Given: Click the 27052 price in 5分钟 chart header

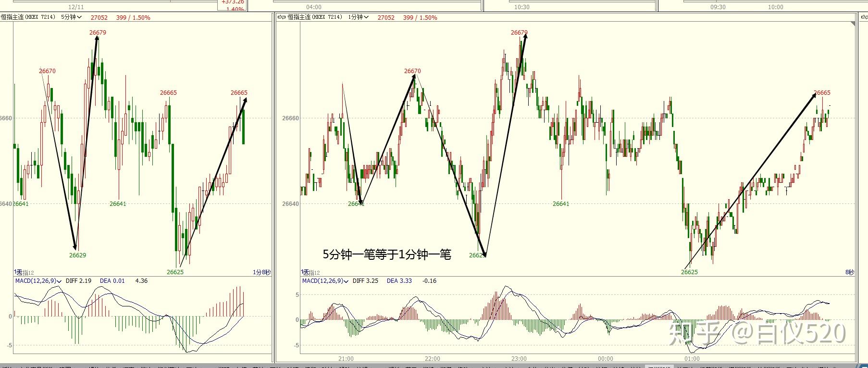Looking at the screenshot, I should pos(99,17).
